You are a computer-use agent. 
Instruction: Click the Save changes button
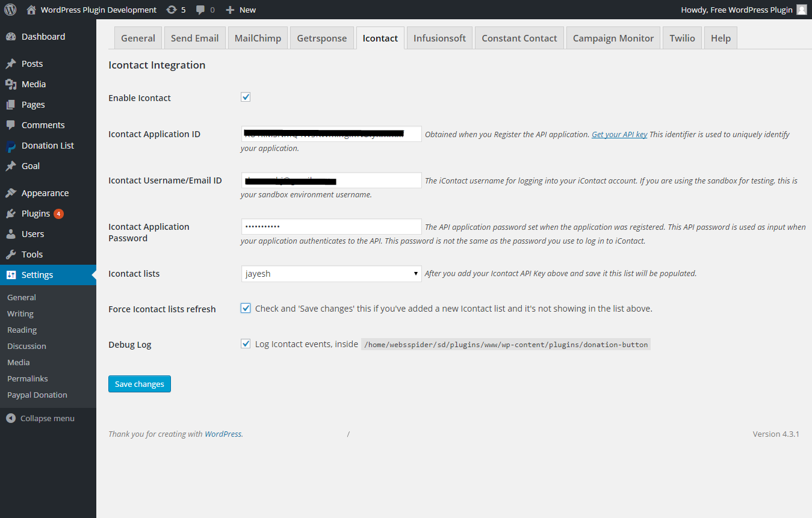[140, 384]
